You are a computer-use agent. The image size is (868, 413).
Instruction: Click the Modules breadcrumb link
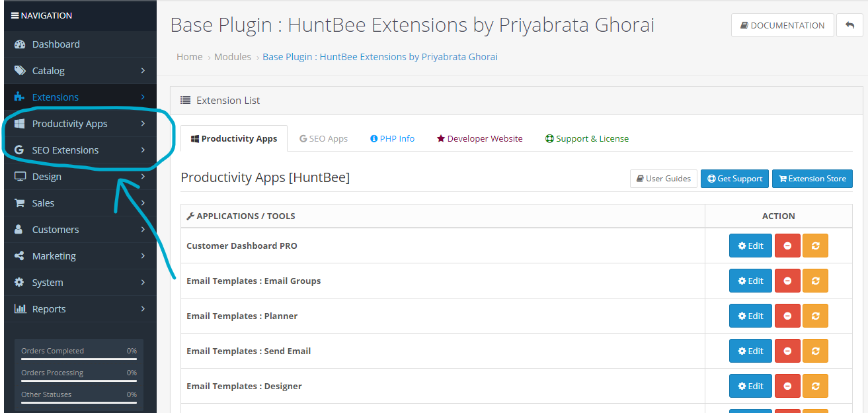tap(233, 57)
